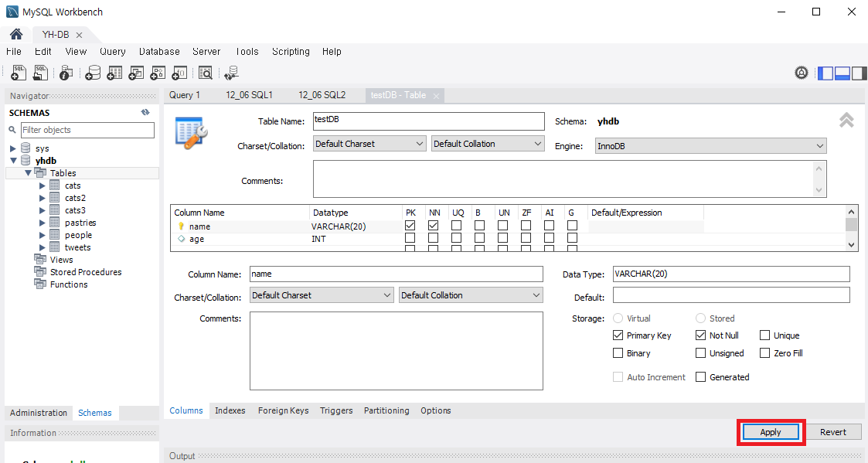This screenshot has height=463, width=868.
Task: Revert the table changes
Action: pos(833,432)
